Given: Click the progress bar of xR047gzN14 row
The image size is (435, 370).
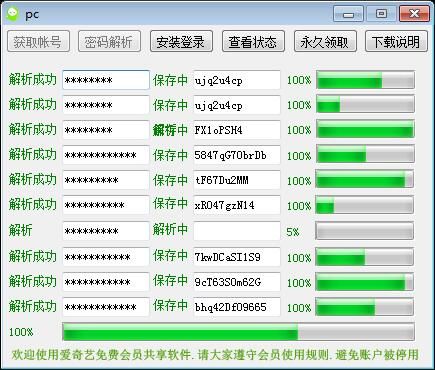Looking at the screenshot, I should 365,204.
